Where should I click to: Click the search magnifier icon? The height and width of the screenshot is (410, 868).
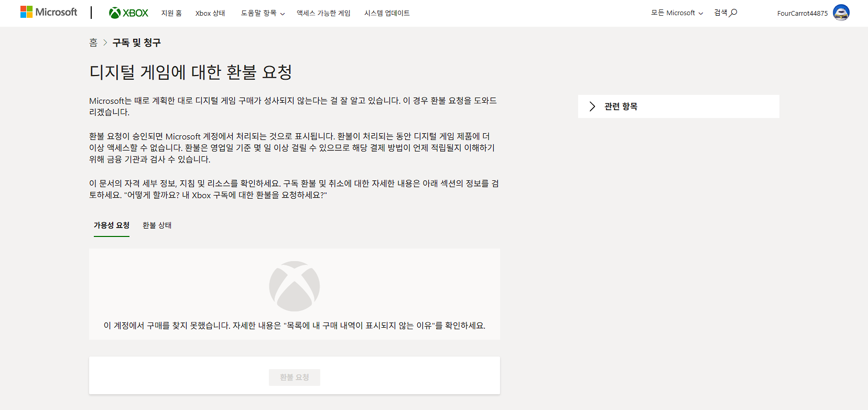pos(733,13)
